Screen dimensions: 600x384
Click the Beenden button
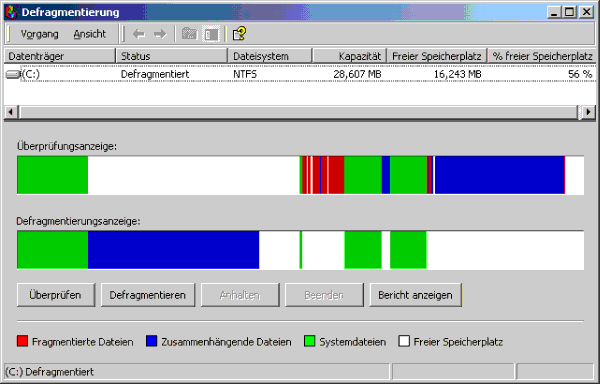pos(324,295)
